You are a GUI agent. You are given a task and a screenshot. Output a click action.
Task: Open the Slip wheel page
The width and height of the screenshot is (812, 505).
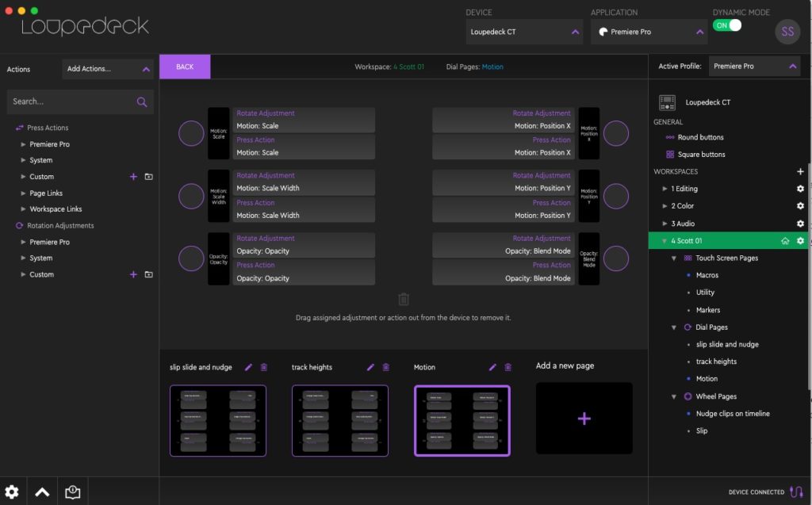click(702, 431)
